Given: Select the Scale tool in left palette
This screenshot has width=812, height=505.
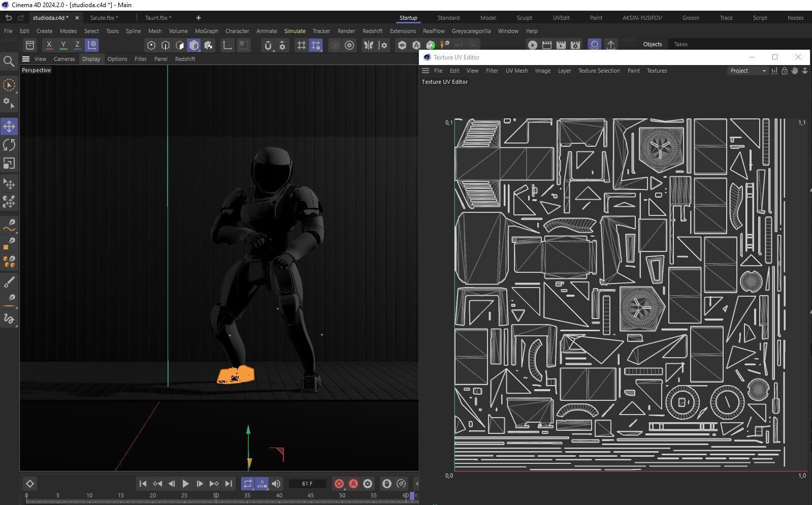Looking at the screenshot, I should click(x=9, y=164).
